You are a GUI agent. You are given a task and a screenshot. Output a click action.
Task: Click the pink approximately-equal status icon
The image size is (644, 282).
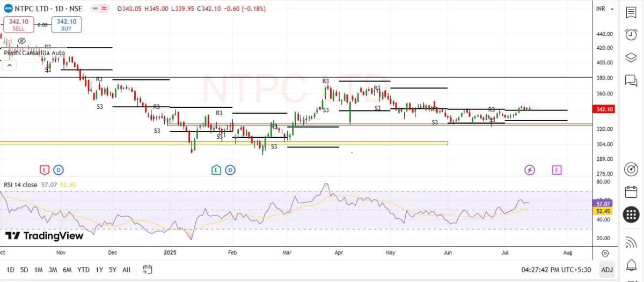104,9
